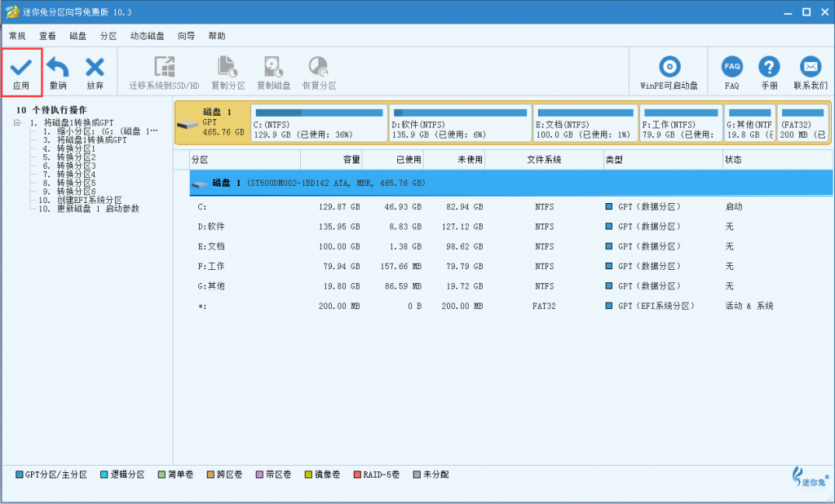
Task: Open the 常规 menu
Action: [17, 36]
